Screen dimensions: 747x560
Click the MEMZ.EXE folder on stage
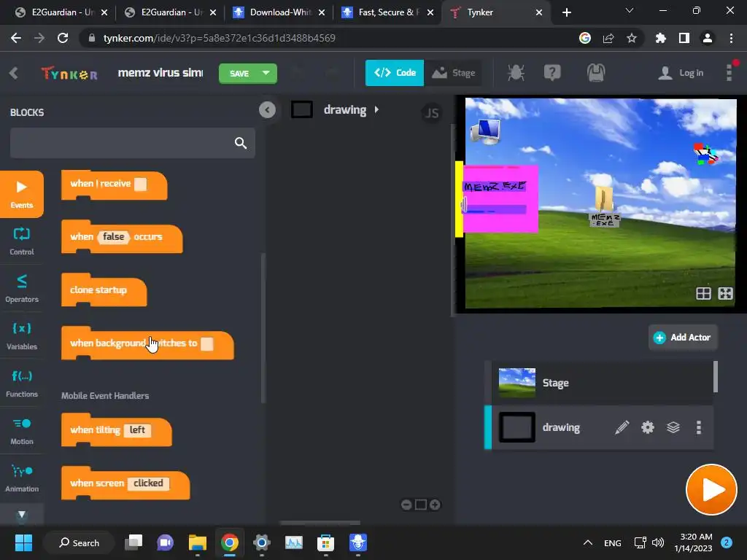click(604, 206)
